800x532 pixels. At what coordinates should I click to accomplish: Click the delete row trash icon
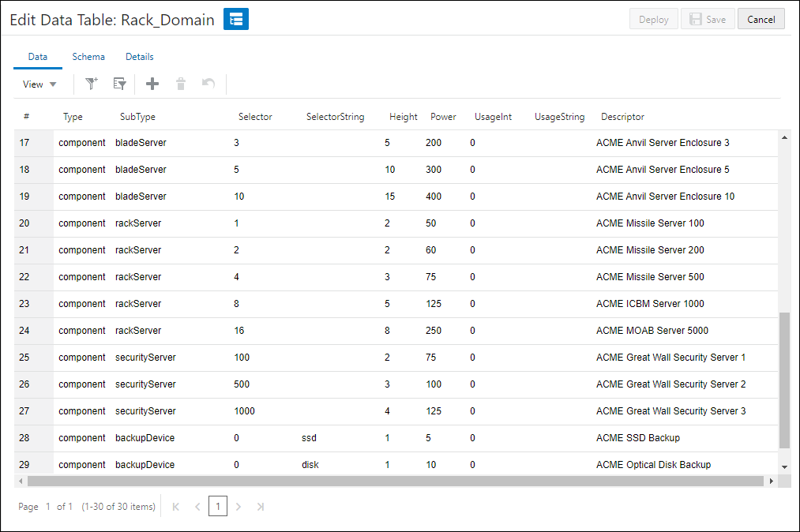(181, 83)
